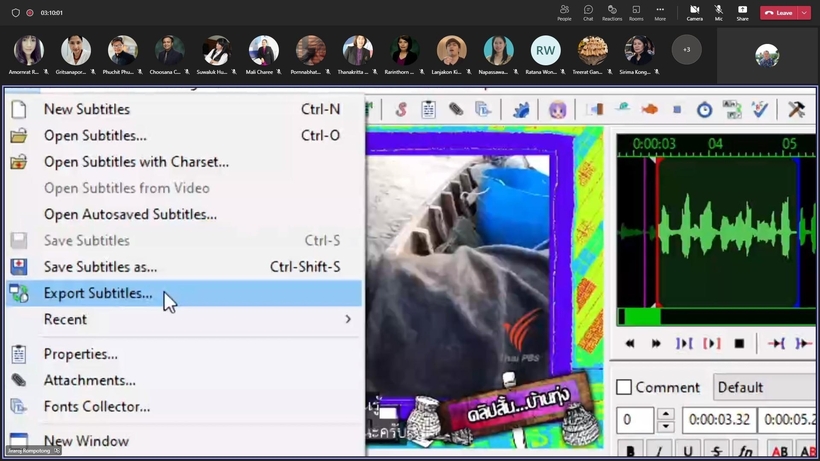Launch ASSDraw via the purple-haired face icon
This screenshot has width=820, height=461.
(x=557, y=109)
